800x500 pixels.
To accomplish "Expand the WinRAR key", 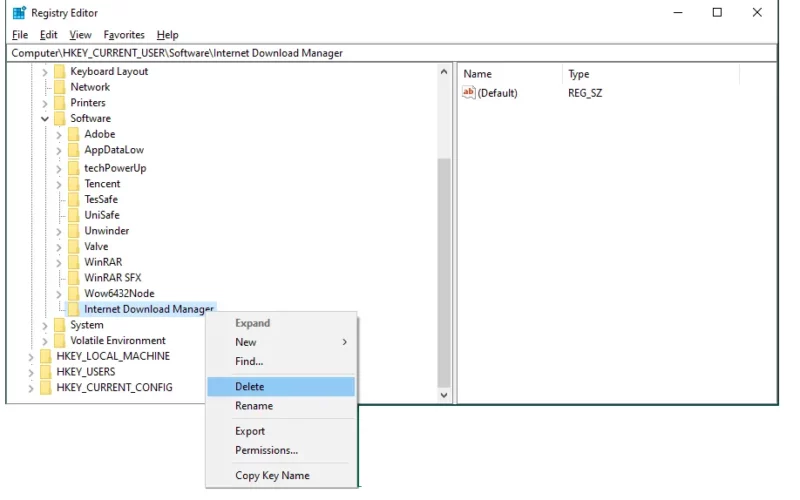I will [x=58, y=263].
